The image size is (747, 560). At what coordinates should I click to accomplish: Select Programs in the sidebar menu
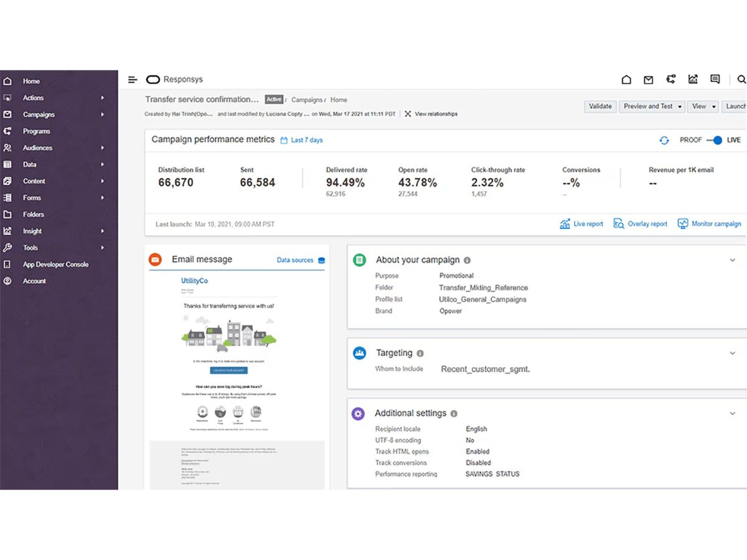tap(37, 131)
